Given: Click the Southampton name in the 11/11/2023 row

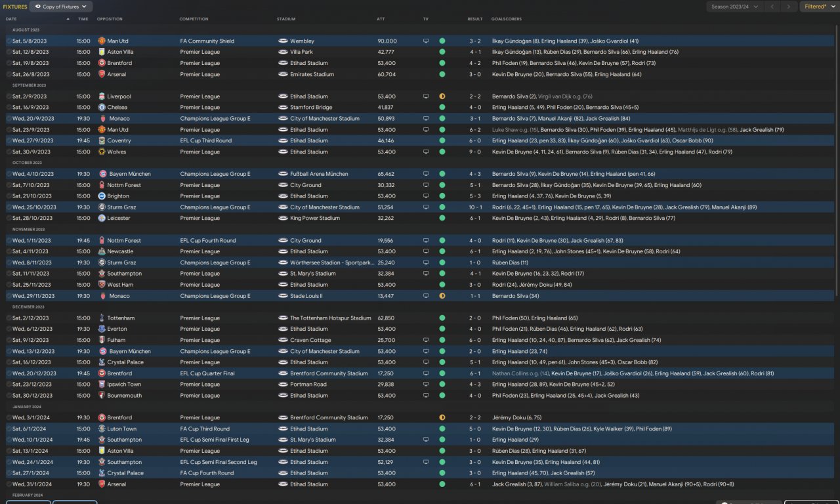Looking at the screenshot, I should coord(125,274).
